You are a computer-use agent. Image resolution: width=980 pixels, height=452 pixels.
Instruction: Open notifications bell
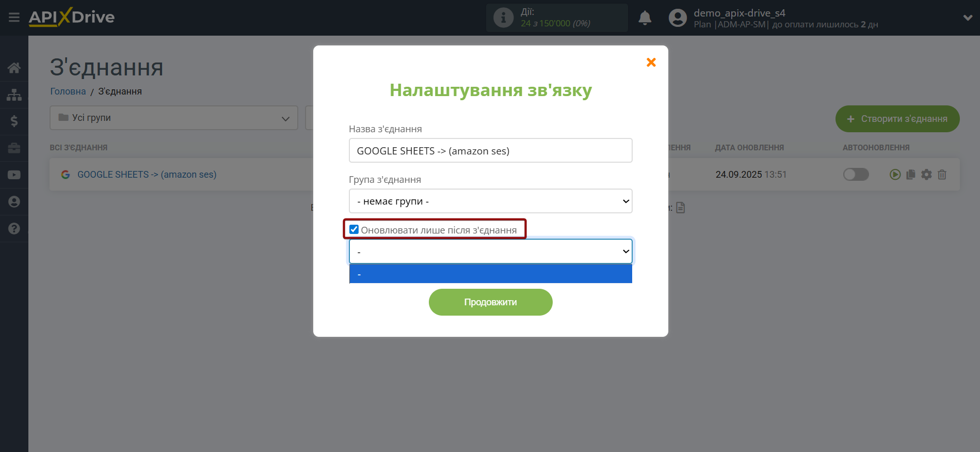point(645,18)
